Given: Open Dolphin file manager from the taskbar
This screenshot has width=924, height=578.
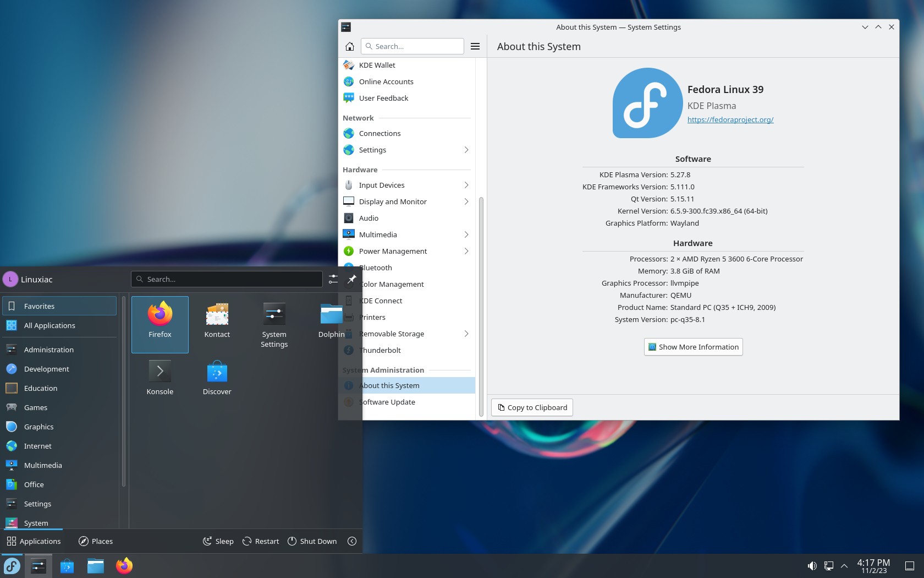Looking at the screenshot, I should 96,566.
